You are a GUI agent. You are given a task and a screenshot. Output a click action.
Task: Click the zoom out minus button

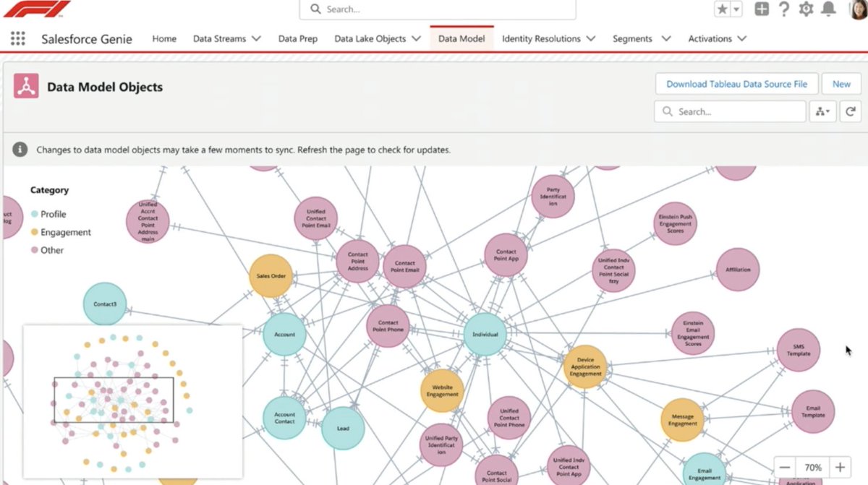(785, 468)
